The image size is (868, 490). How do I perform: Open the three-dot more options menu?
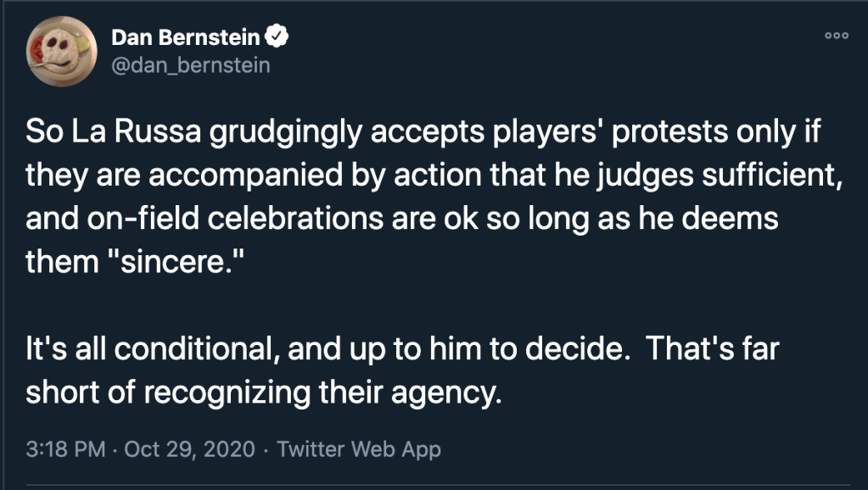pos(836,36)
